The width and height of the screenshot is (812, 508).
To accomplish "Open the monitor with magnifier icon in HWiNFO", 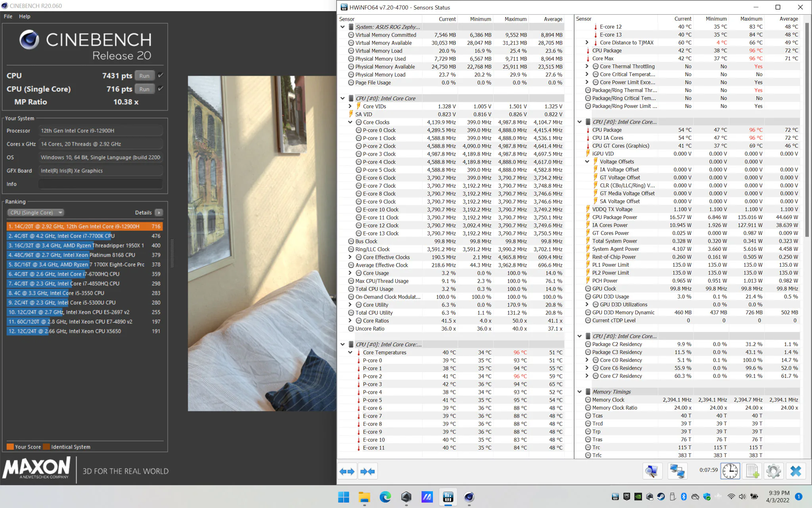I will pos(652,471).
